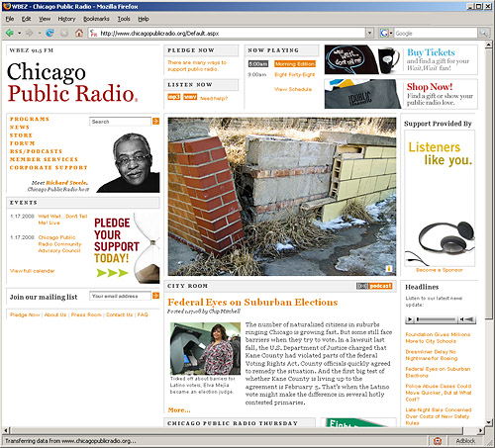
Task: Open the Help menu
Action: pos(144,19)
